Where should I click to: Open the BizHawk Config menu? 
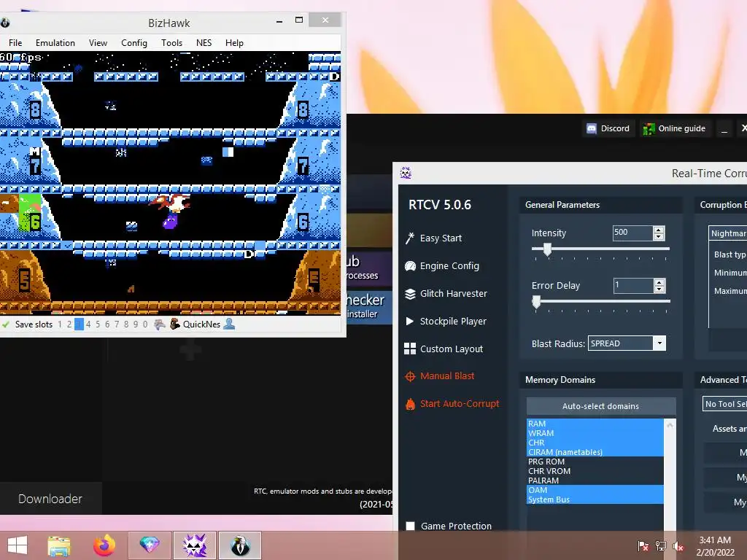[x=134, y=43]
